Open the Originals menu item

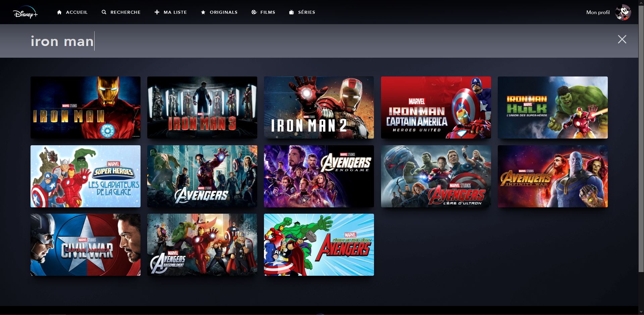pos(223,12)
